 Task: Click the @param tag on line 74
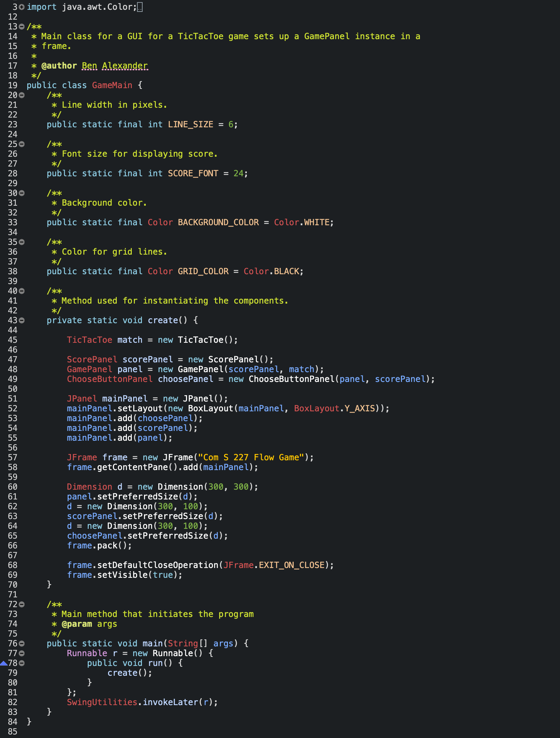[x=77, y=624]
